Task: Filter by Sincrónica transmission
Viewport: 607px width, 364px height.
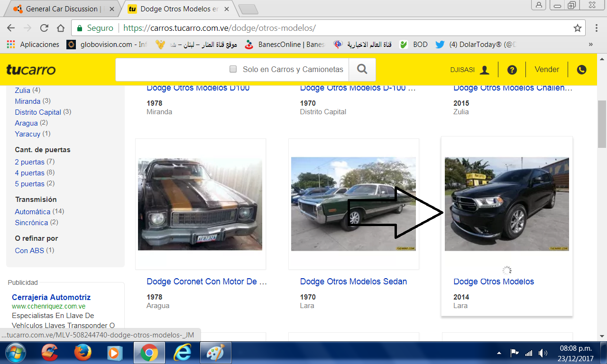Action: tap(31, 222)
